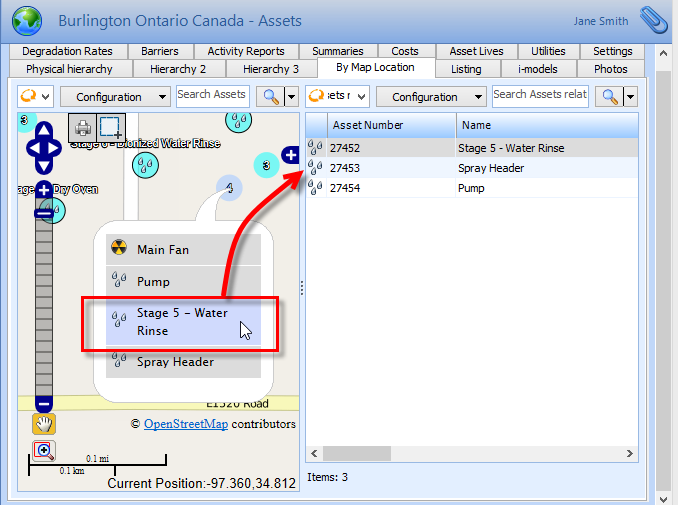Activate the hand pan tool
The image size is (678, 505).
pos(44,424)
